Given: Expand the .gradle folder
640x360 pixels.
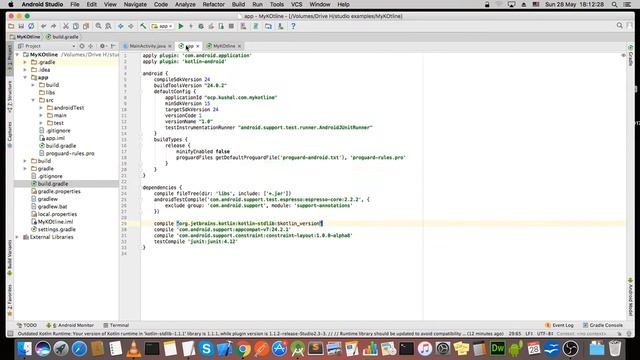Looking at the screenshot, I should 25,62.
